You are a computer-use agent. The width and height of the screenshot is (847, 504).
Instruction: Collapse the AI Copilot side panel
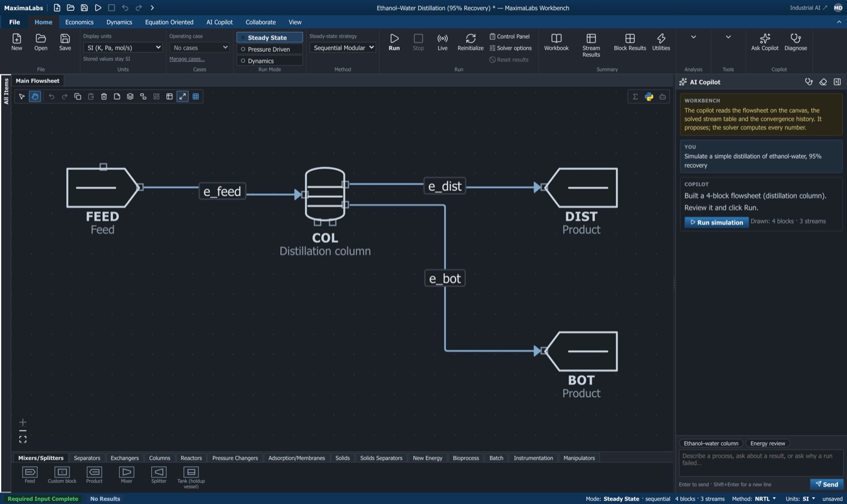pyautogui.click(x=837, y=82)
